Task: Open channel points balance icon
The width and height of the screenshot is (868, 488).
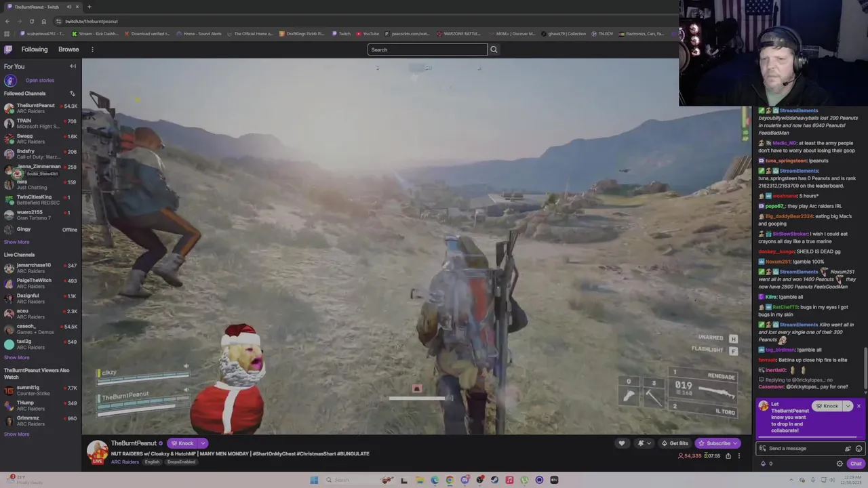Action: (x=764, y=464)
